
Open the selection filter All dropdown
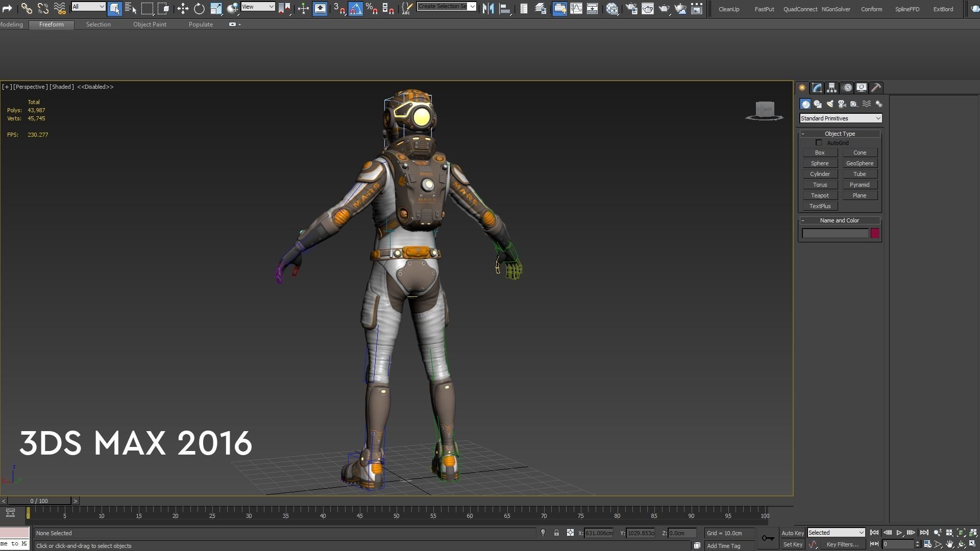point(88,7)
